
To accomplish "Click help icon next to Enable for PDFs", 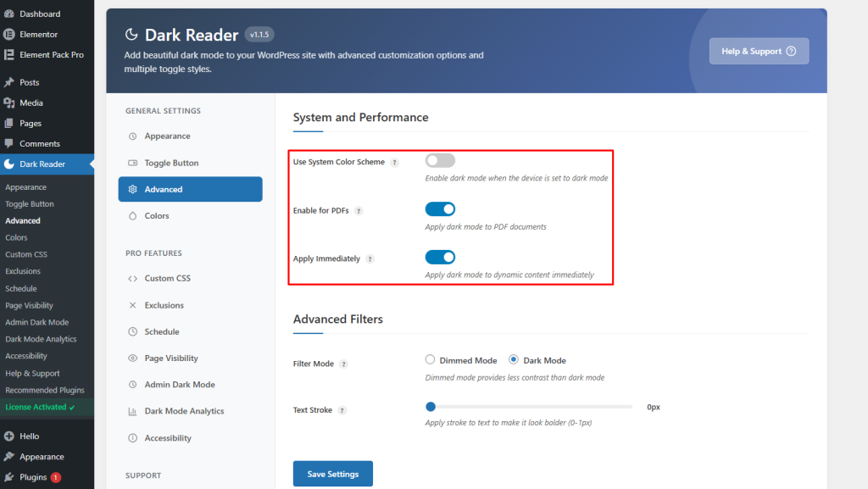I will coord(359,211).
